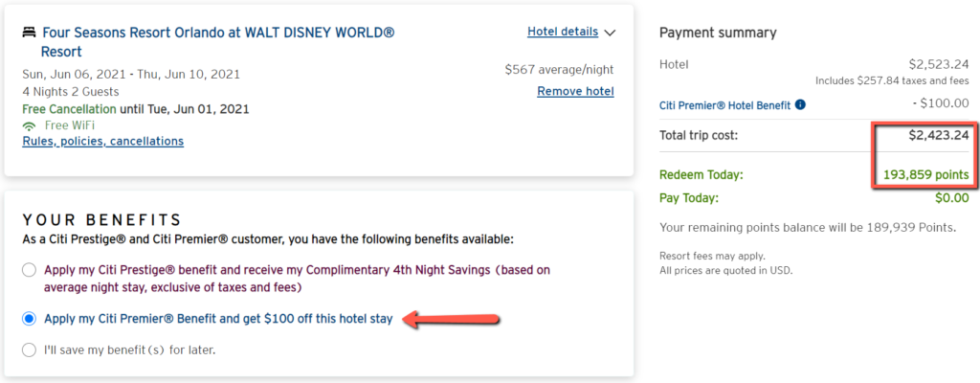Open Rules, policies, cancellations link
Image resolution: width=980 pixels, height=383 pixels.
point(103,142)
